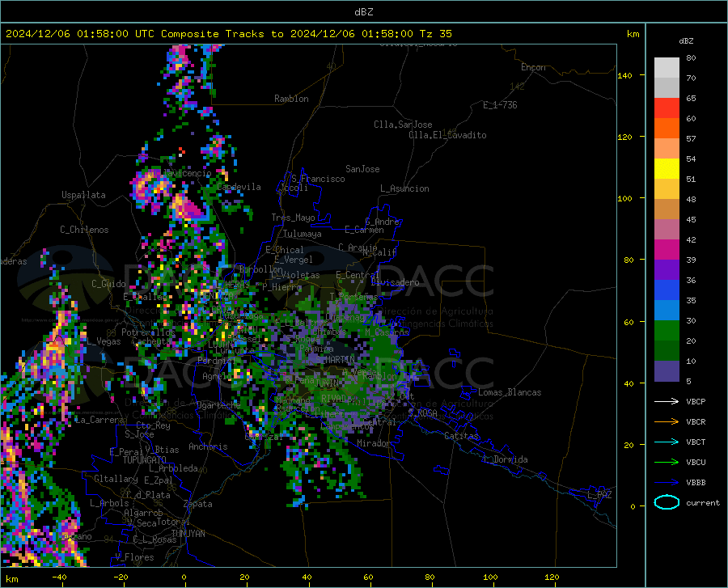The image size is (728, 588).
Task: Click the 'Encon' map label
Action: [x=533, y=67]
